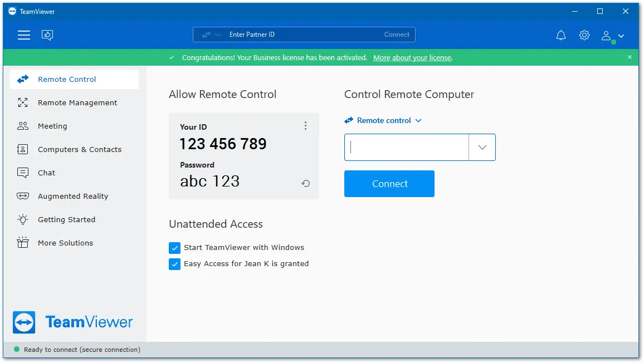Click the banner checkmark icon
The width and height of the screenshot is (644, 363).
pyautogui.click(x=172, y=57)
